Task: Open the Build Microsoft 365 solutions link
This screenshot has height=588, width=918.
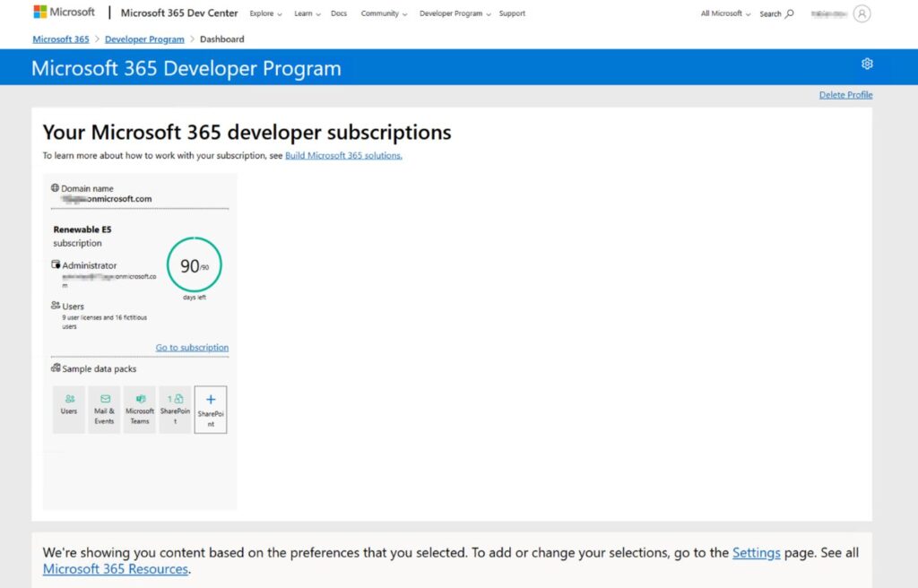Action: (x=343, y=156)
